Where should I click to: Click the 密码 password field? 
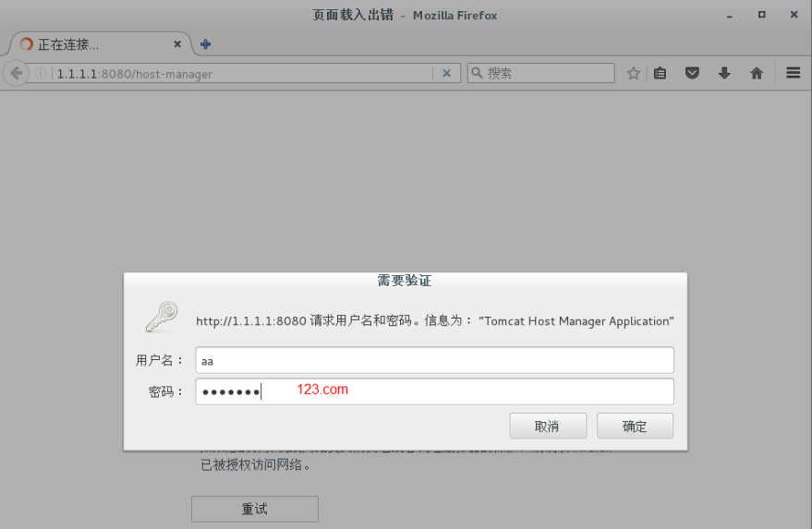434,391
